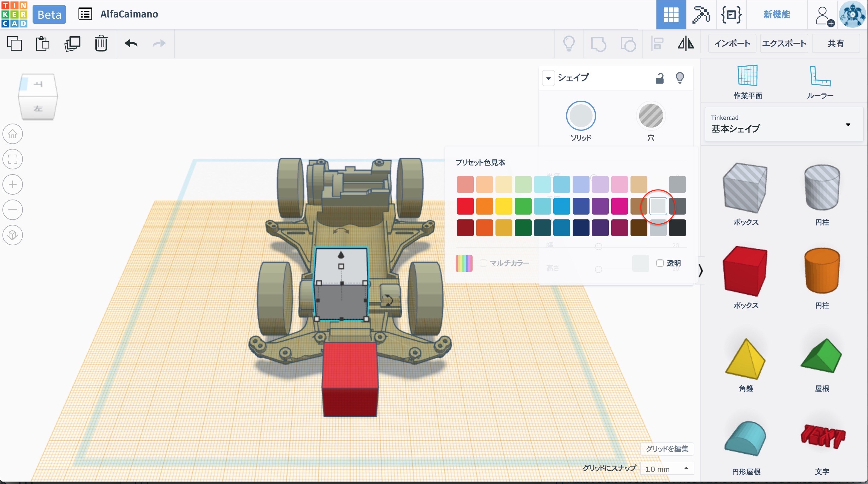Click the エクスポート export button
Viewport: 868px width, 484px height.
(784, 43)
